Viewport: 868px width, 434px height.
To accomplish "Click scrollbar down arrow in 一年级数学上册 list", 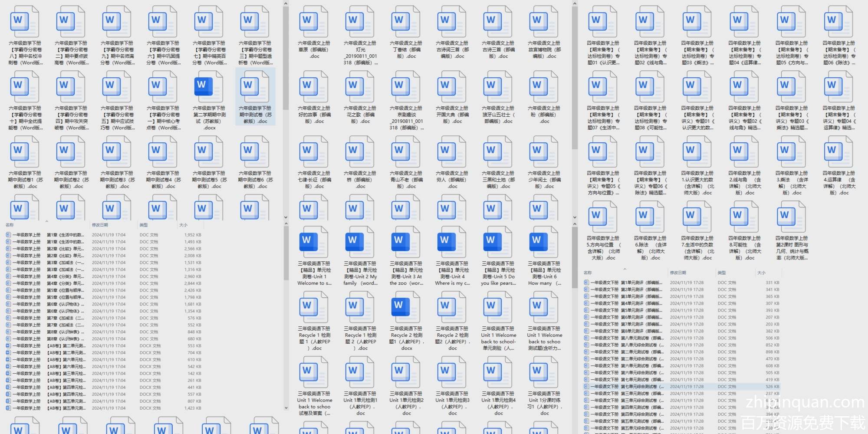I will click(286, 408).
